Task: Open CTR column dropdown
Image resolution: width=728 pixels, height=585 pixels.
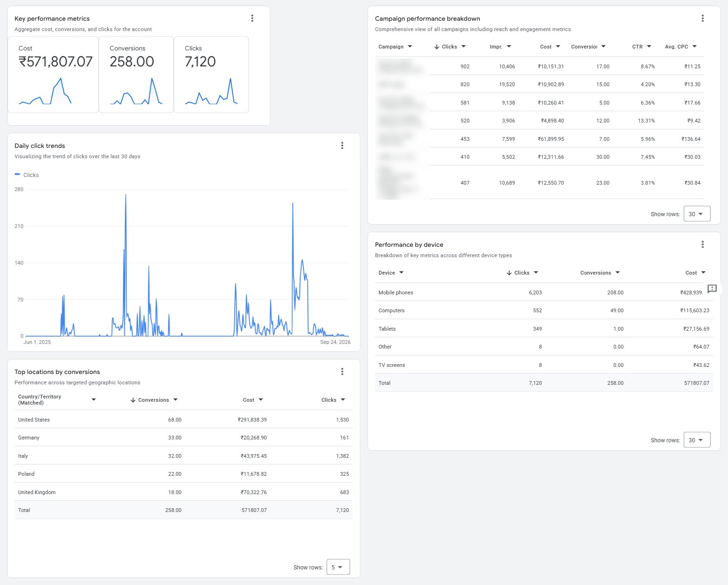Action: pyautogui.click(x=649, y=47)
